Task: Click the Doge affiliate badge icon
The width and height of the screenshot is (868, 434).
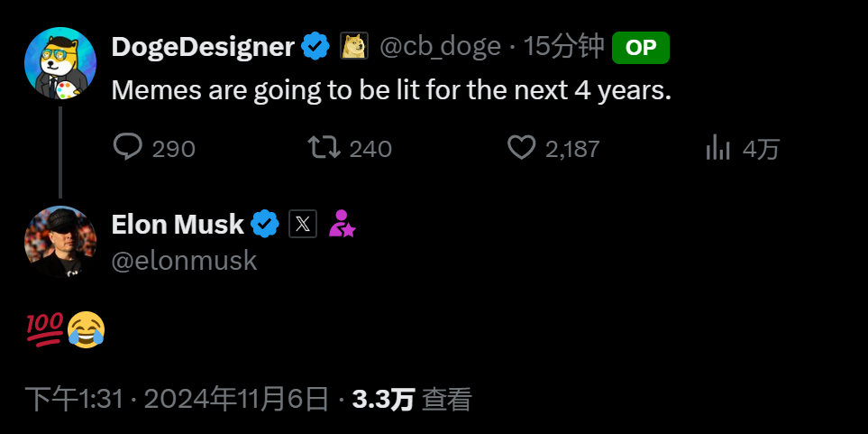Action: pyautogui.click(x=353, y=46)
